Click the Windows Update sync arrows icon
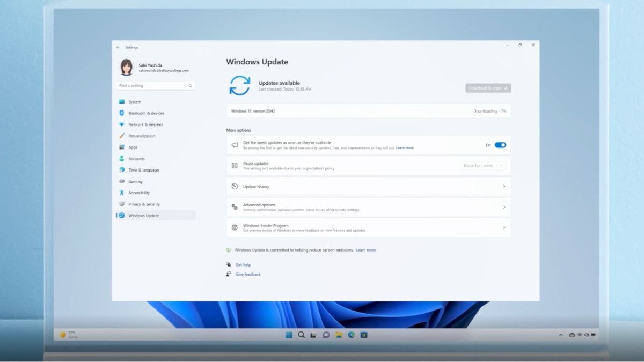The height and width of the screenshot is (362, 644). [239, 86]
